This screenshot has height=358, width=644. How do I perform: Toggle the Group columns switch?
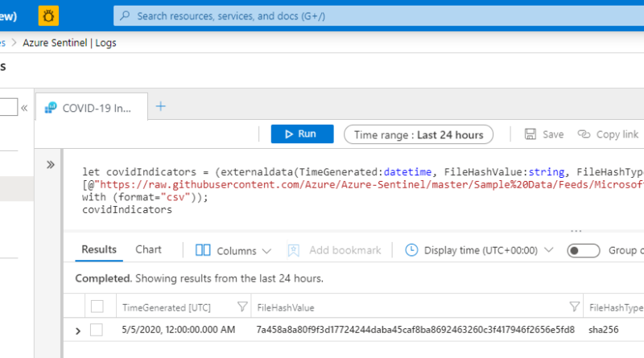(x=583, y=250)
